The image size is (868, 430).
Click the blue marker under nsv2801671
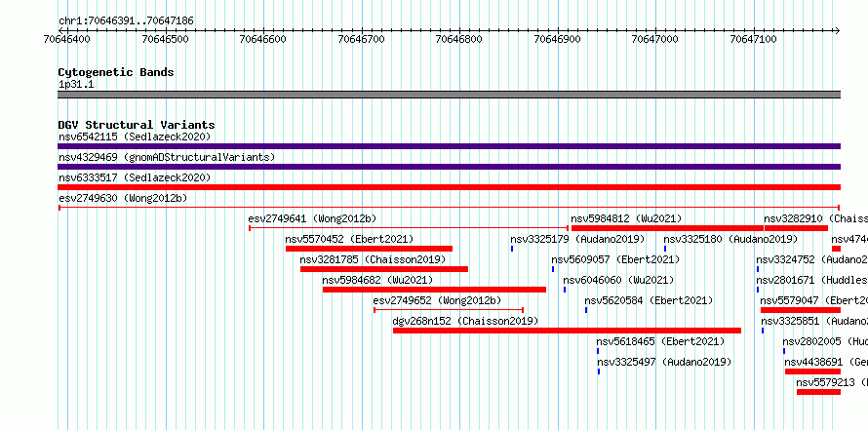click(x=758, y=290)
